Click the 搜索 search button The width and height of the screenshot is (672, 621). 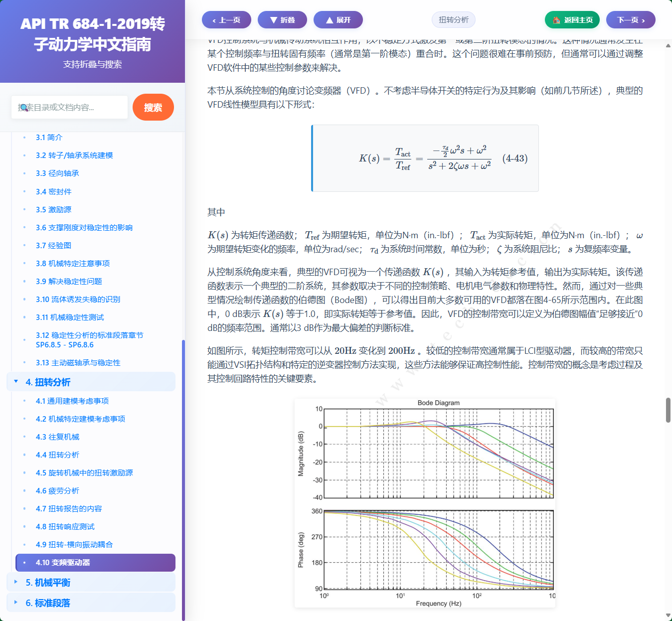tap(153, 108)
